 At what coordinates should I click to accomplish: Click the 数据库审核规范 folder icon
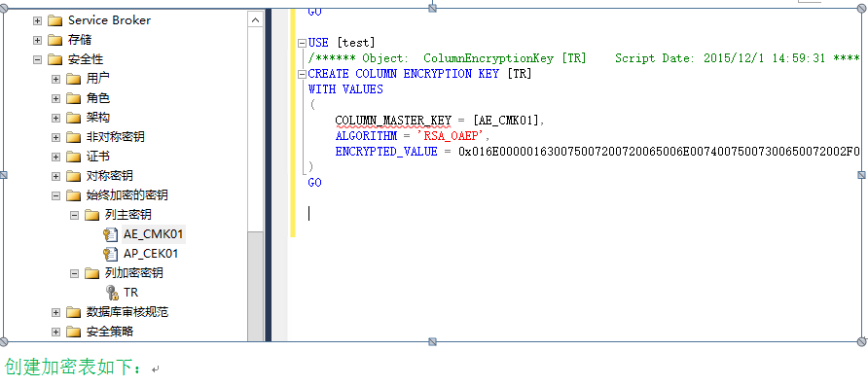73,312
